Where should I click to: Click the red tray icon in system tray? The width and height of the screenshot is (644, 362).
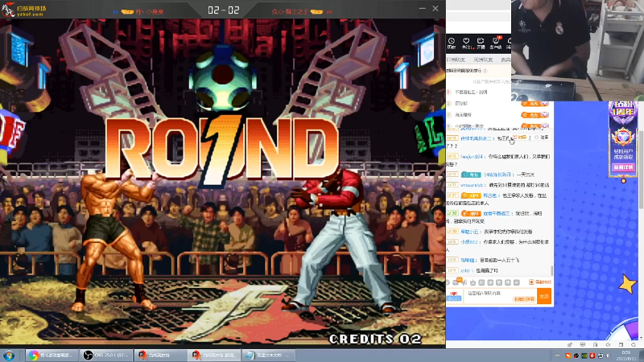592,356
